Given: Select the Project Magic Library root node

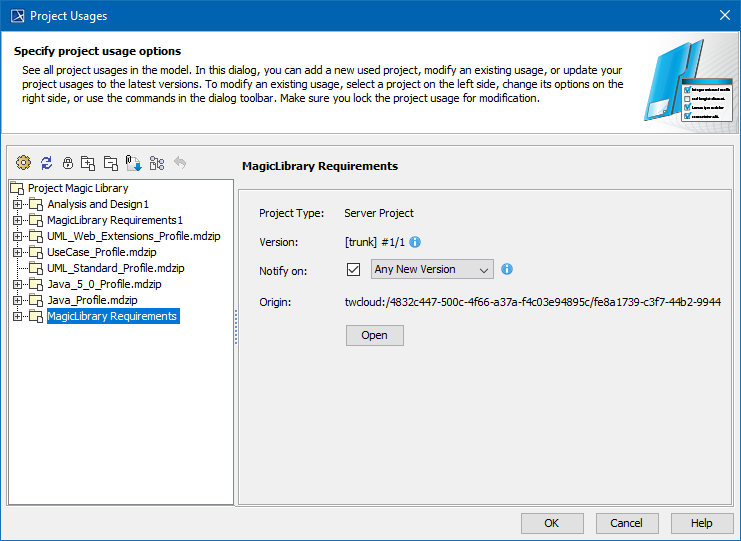Looking at the screenshot, I should [x=77, y=188].
